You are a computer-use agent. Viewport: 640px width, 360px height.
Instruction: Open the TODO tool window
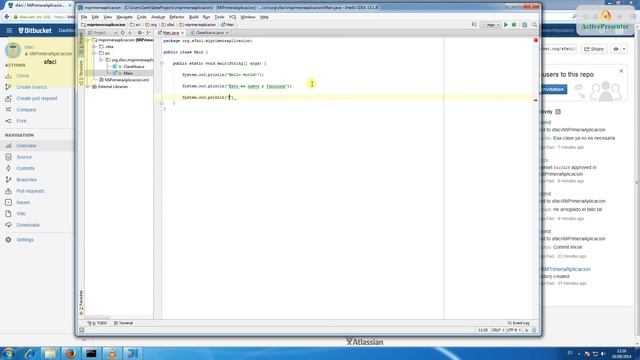tap(97, 323)
